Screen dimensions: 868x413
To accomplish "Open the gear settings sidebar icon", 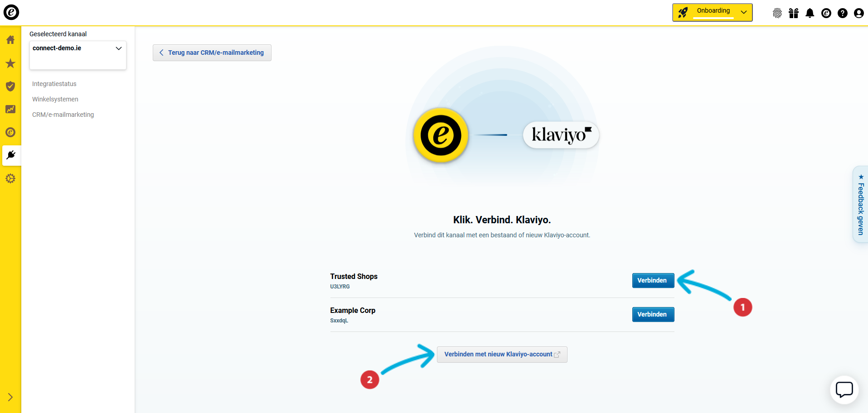I will (x=10, y=178).
